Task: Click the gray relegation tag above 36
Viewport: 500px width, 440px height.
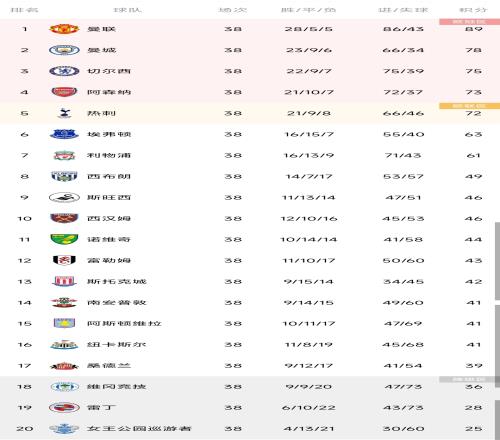Action: [x=469, y=379]
